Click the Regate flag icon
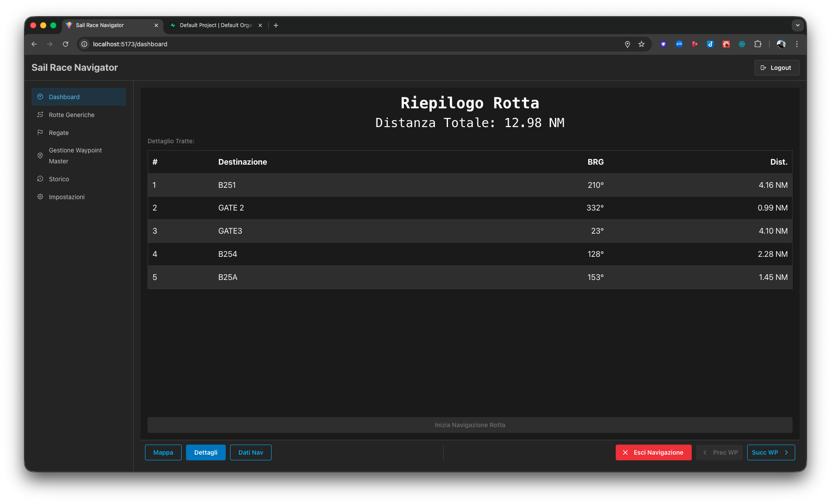The width and height of the screenshot is (831, 504). click(x=40, y=132)
